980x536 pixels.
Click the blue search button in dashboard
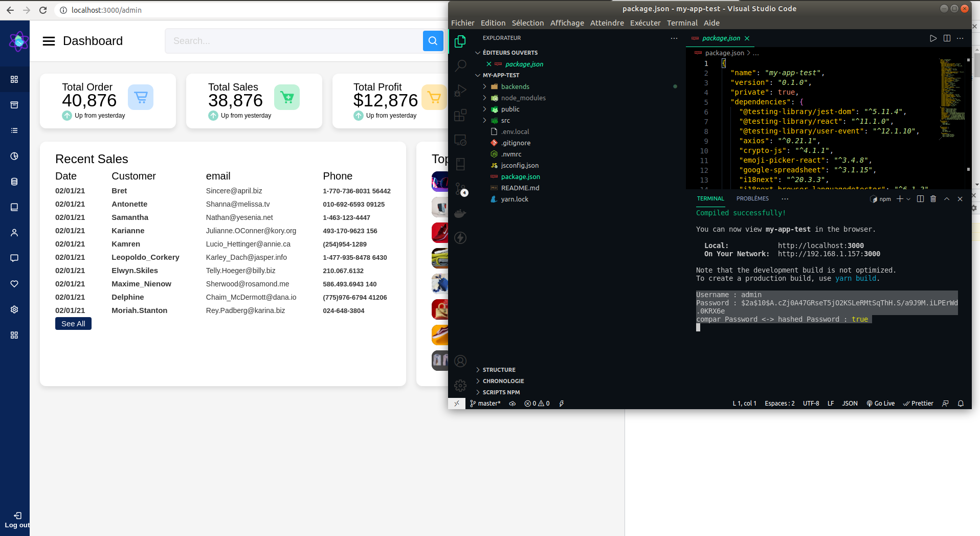pyautogui.click(x=433, y=41)
